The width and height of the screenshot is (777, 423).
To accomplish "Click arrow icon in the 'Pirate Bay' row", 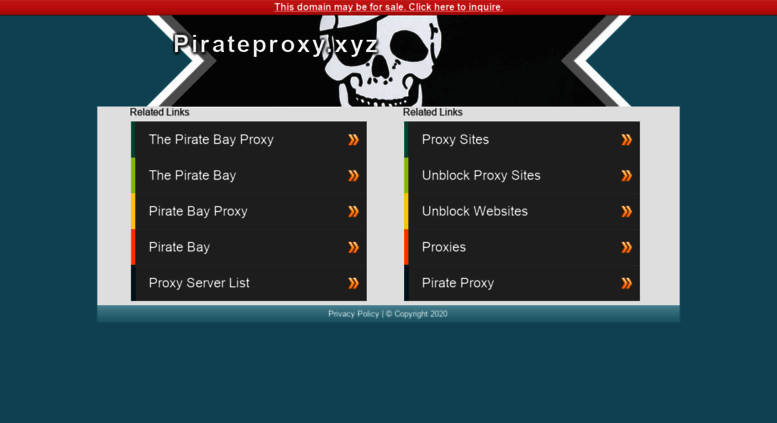I will pos(353,247).
